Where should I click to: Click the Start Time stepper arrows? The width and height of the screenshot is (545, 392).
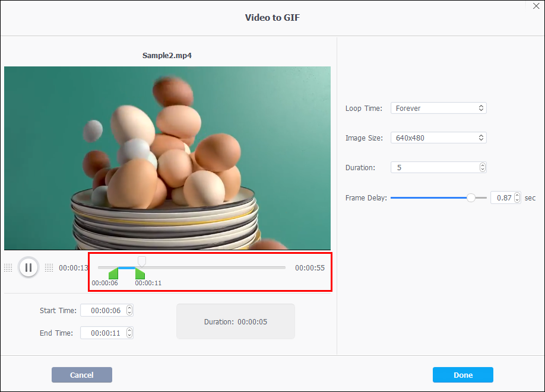click(129, 310)
